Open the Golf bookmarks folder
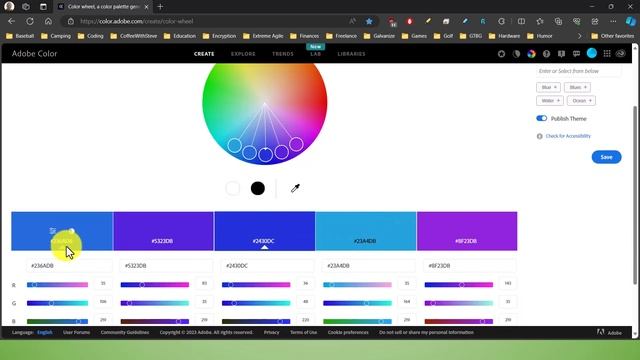640x360 pixels. [443, 36]
